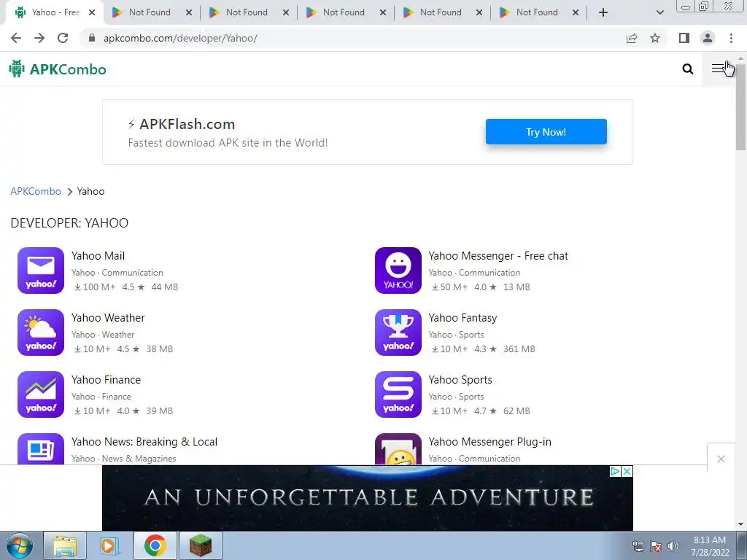Screen dimensions: 747x560
Task: Click the Action Center flag tray icon
Action: pos(656,546)
